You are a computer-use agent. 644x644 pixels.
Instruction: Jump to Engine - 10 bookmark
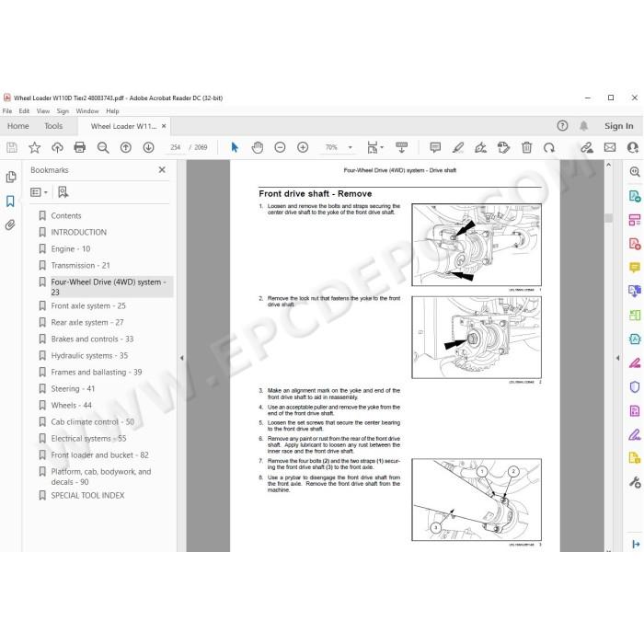tap(70, 249)
